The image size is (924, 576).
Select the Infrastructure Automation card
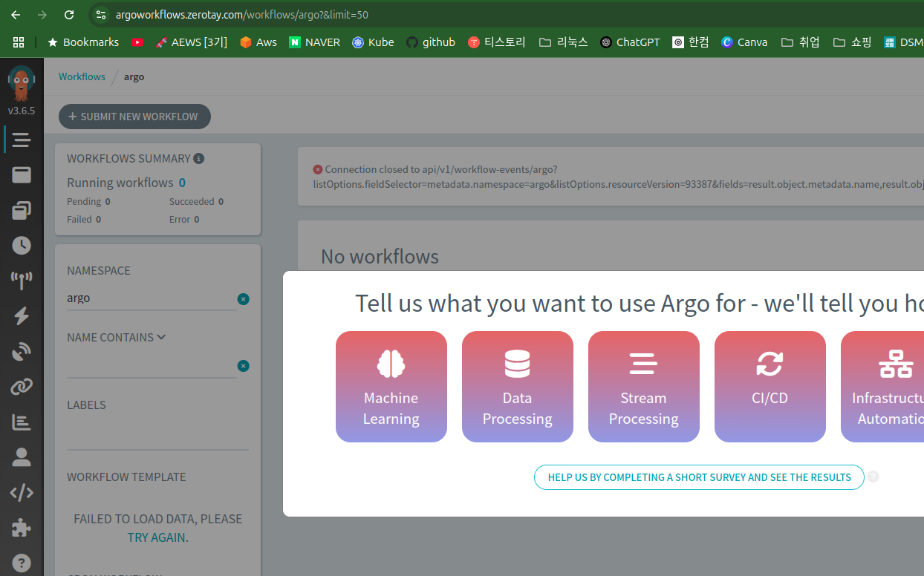(882, 387)
